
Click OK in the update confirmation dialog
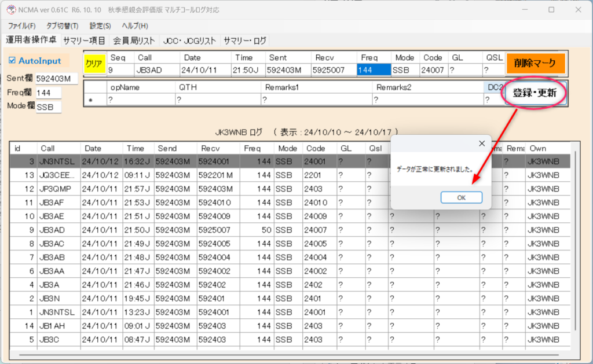pos(461,197)
